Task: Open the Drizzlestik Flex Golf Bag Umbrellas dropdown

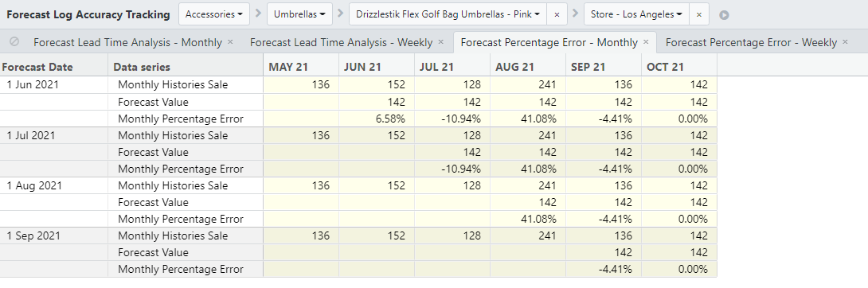Action: 448,15
